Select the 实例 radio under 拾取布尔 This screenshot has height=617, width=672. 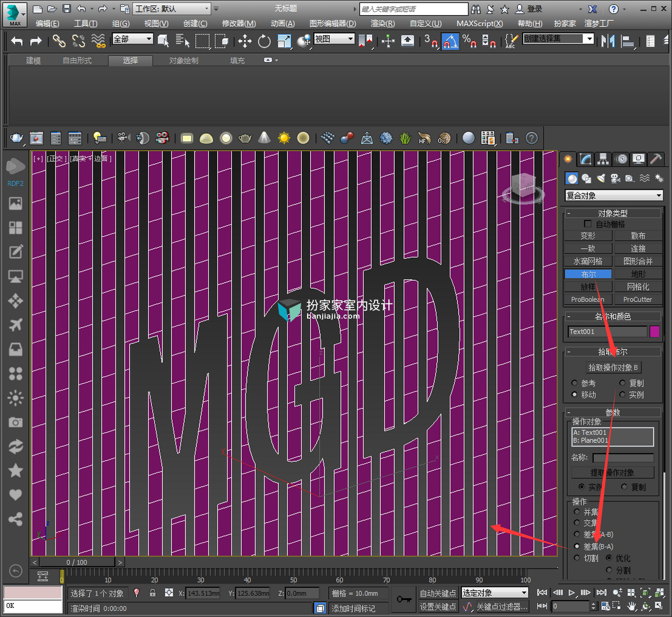click(x=622, y=395)
